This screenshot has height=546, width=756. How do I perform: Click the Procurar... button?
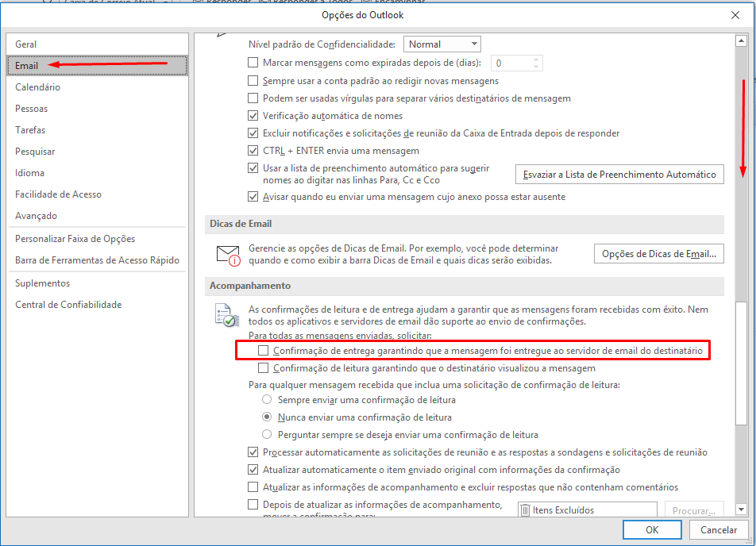694,509
